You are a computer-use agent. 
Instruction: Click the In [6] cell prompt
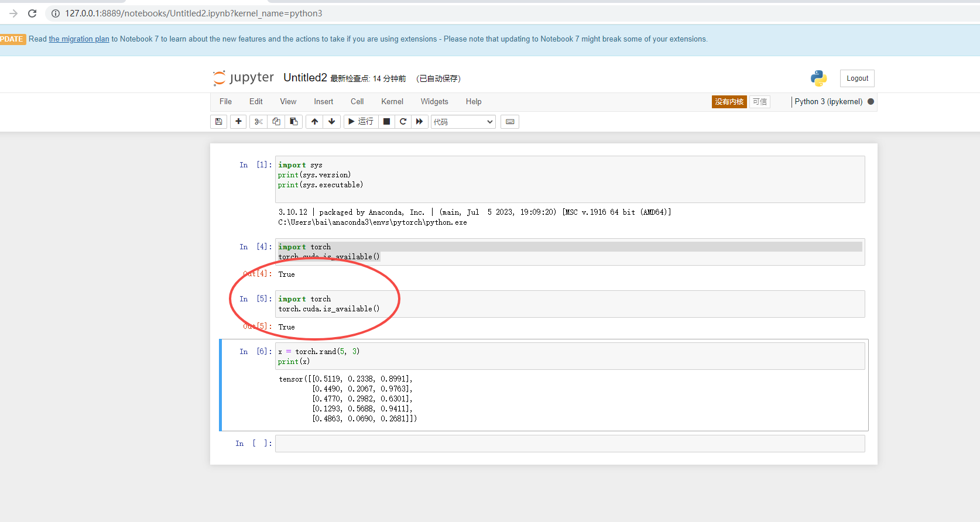[x=255, y=352]
